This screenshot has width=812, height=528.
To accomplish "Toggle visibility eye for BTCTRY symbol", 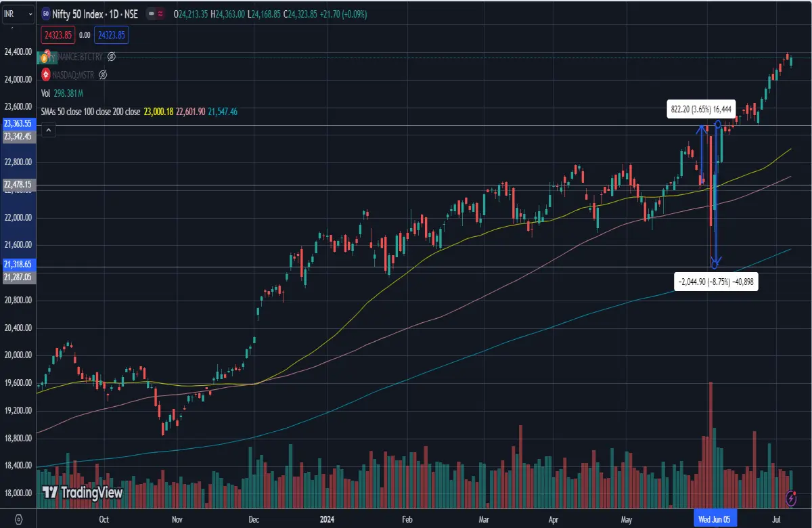I will (112, 57).
